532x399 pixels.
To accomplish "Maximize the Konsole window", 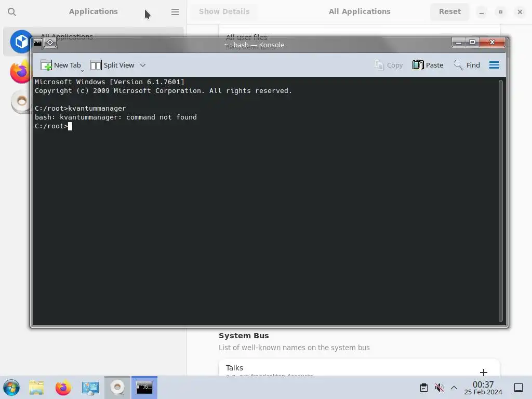I will click(472, 43).
